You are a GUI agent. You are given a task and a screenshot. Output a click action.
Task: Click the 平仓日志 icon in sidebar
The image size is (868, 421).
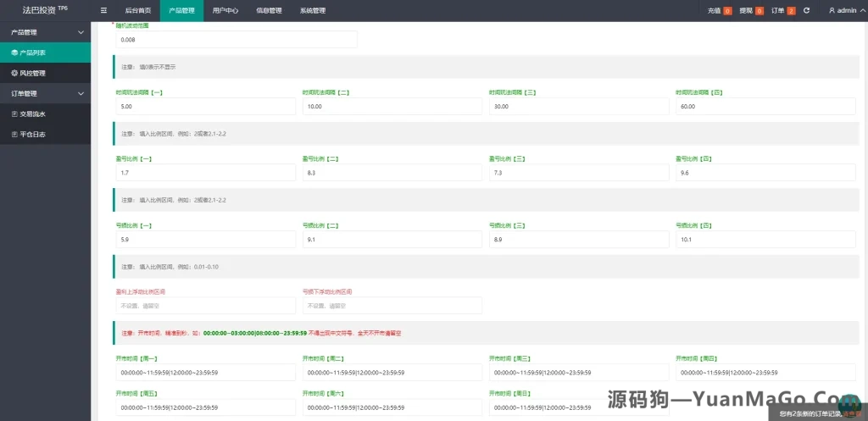point(14,134)
